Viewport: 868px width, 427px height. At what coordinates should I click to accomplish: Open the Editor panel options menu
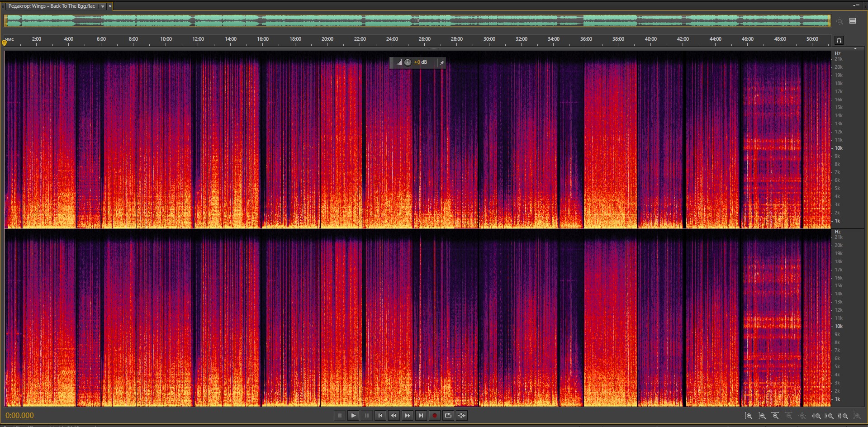(856, 6)
